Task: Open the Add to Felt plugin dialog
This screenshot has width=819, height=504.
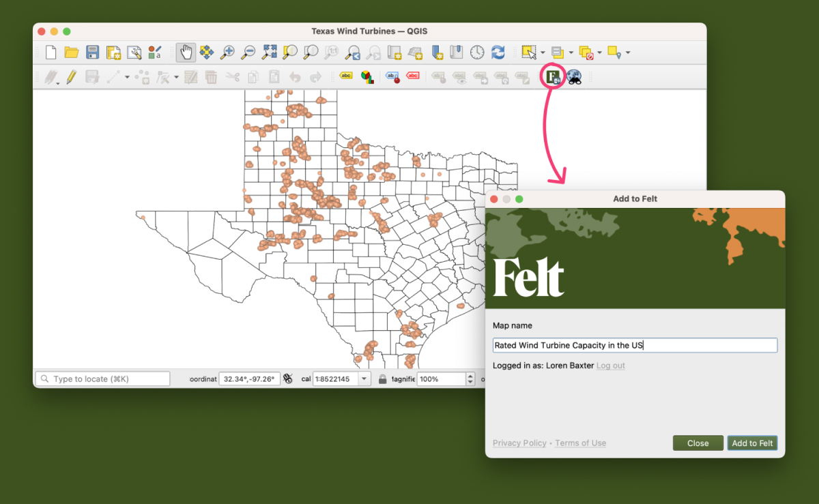Action: (553, 77)
